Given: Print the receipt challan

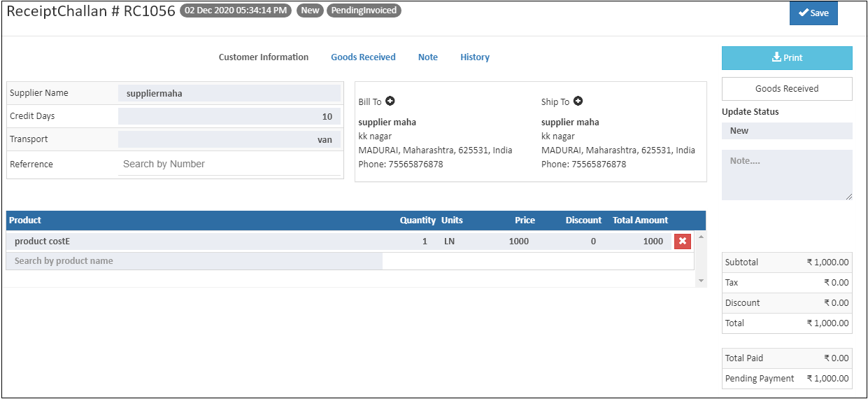Looking at the screenshot, I should [x=787, y=58].
